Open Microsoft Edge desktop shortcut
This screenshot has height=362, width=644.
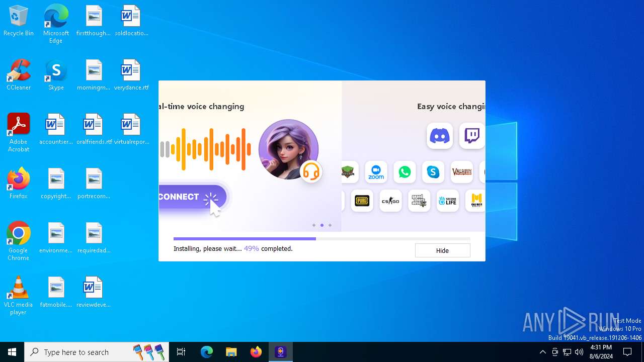tap(56, 24)
